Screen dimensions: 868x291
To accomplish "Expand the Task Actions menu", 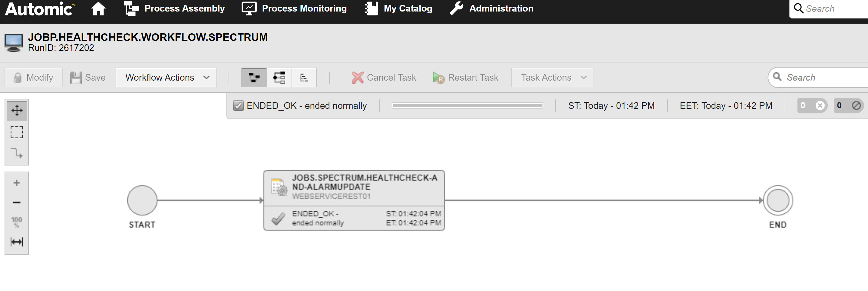I will click(x=552, y=77).
